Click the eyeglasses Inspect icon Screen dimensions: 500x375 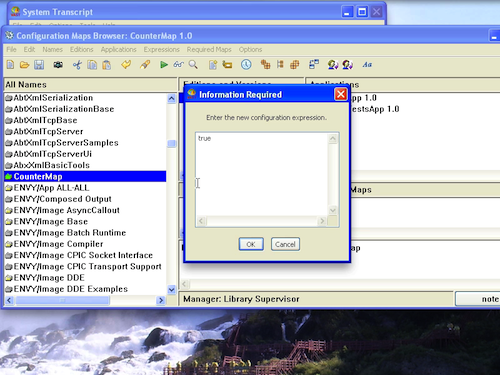click(178, 64)
